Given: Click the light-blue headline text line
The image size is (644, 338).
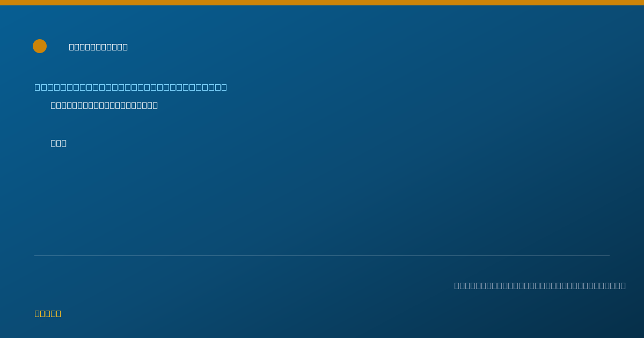Looking at the screenshot, I should click(x=131, y=87).
